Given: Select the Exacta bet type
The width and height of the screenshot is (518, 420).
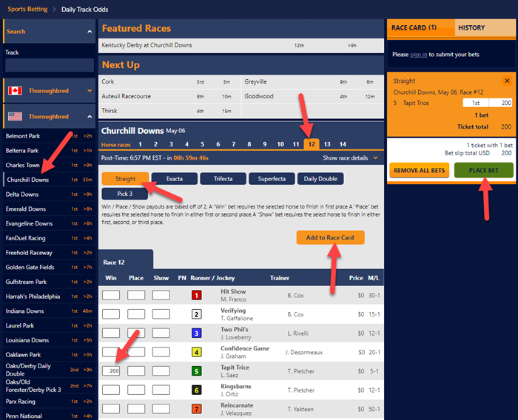Looking at the screenshot, I should pyautogui.click(x=175, y=179).
